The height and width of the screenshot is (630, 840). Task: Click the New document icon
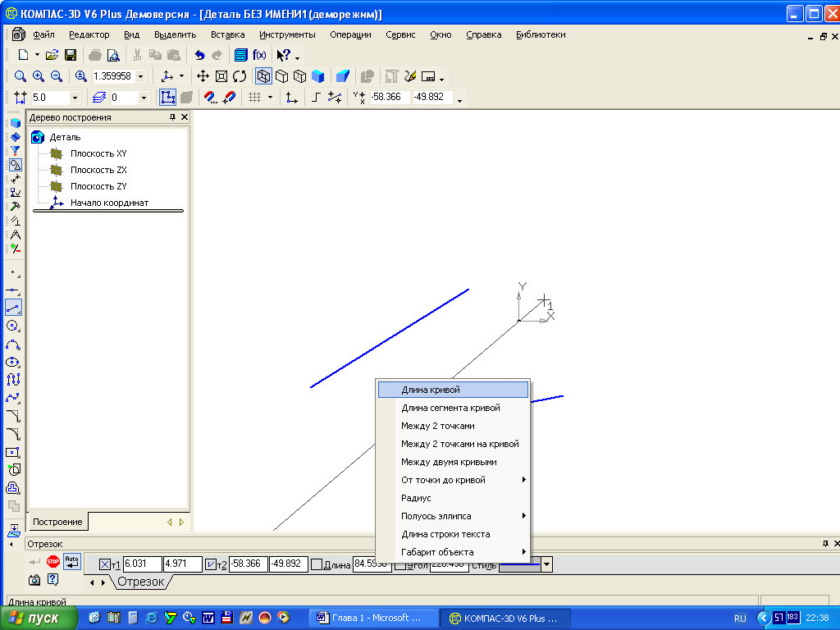23,55
